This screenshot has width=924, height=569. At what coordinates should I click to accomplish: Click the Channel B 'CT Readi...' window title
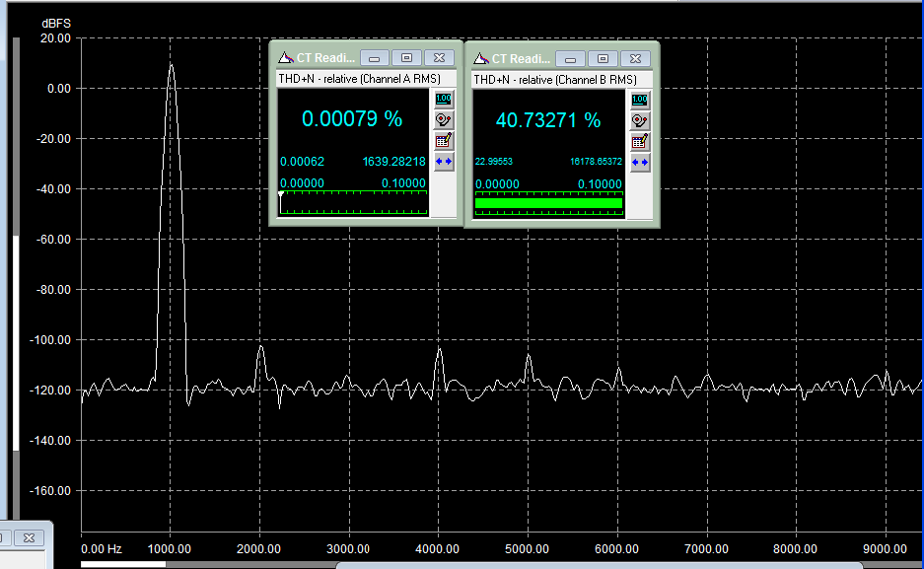[x=522, y=59]
